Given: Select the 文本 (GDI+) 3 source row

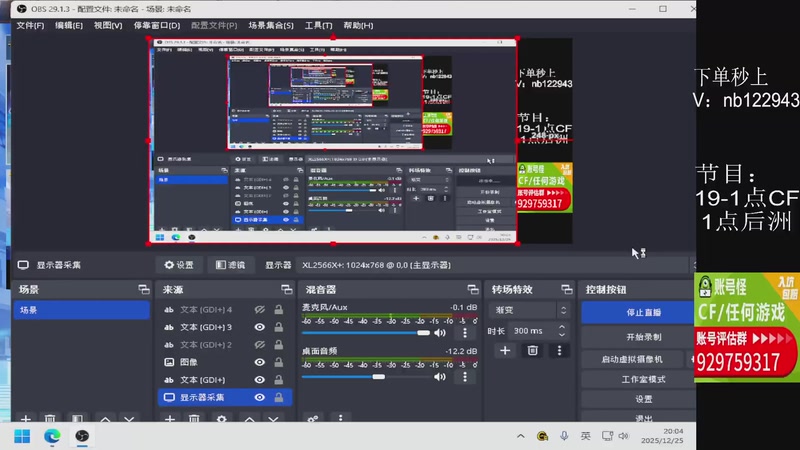Looking at the screenshot, I should [225, 327].
